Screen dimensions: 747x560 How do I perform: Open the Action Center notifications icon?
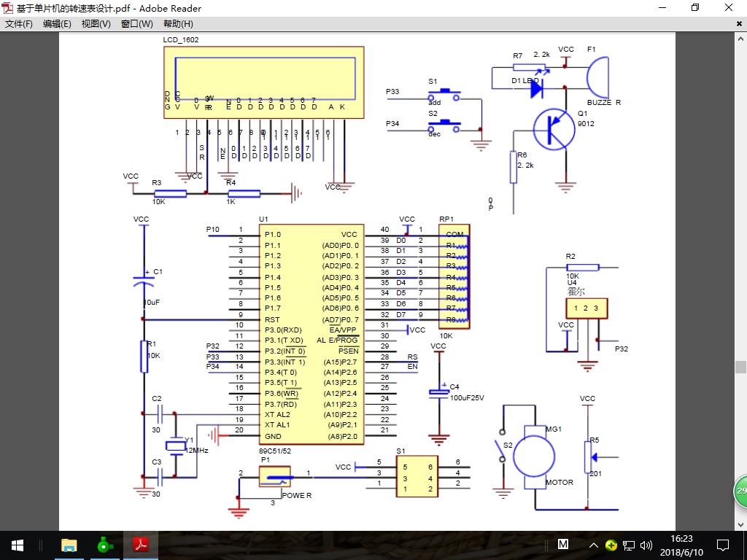(x=722, y=545)
